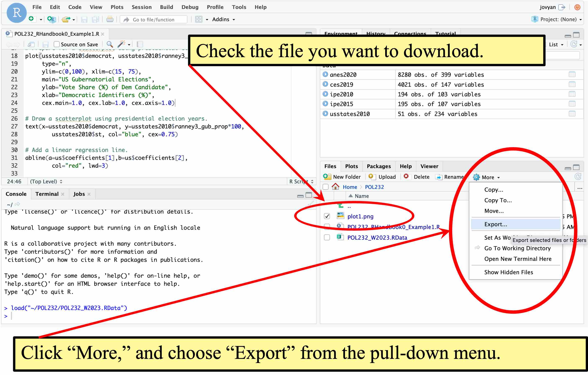View anes2020 data via its table icon
588x375 pixels.
tap(572, 74)
